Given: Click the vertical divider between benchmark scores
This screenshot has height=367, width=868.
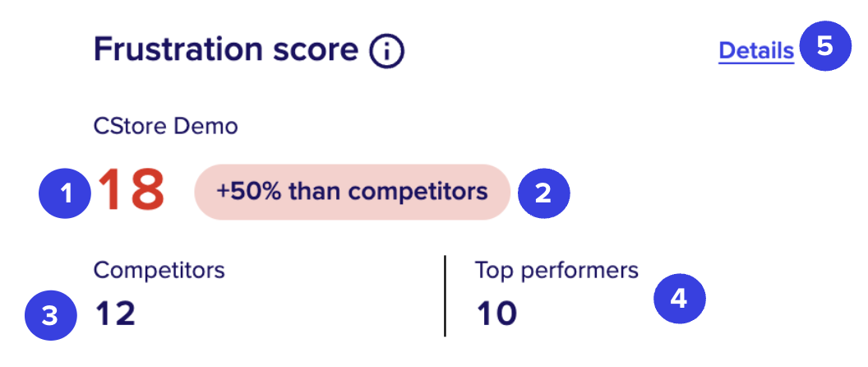Looking at the screenshot, I should pyautogui.click(x=445, y=295).
